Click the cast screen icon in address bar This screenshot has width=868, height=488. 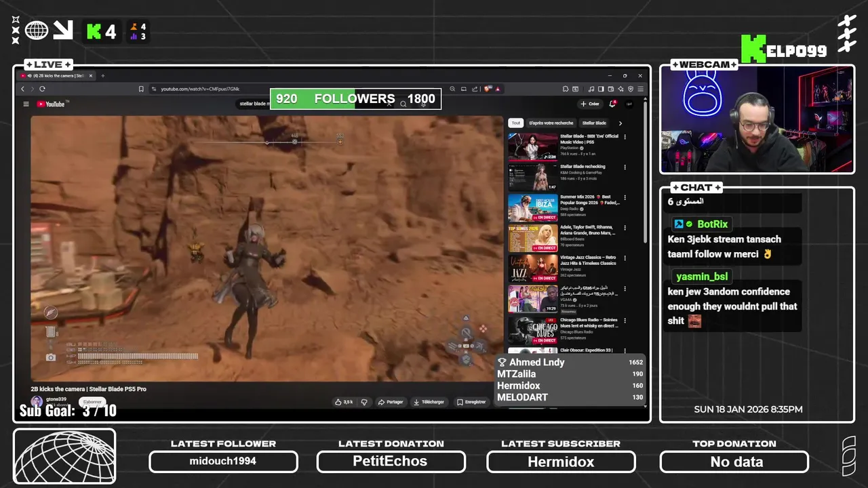coord(464,89)
